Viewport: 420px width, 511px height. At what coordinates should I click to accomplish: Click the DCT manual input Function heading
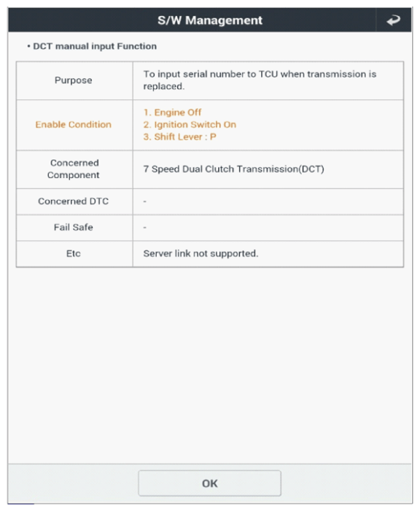click(x=95, y=46)
